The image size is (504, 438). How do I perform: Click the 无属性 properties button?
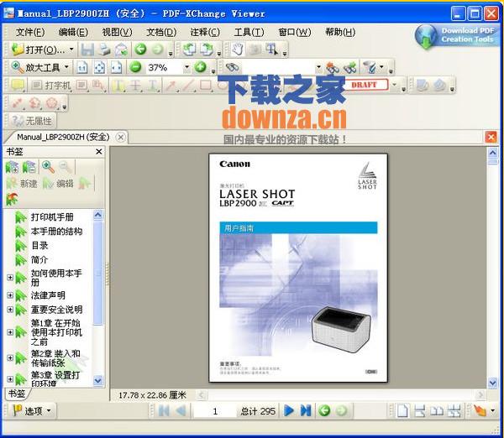pos(31,121)
